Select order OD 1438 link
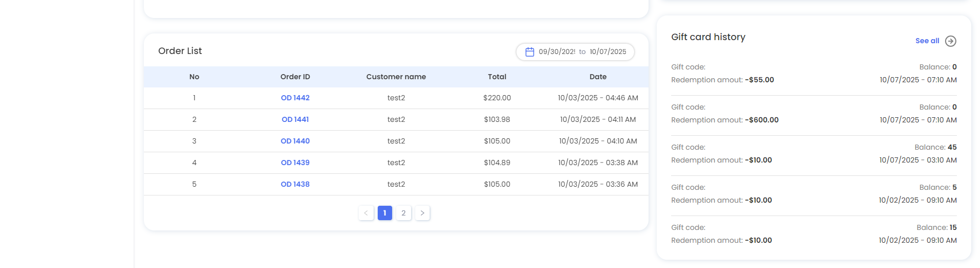The image size is (980, 268). pos(295,184)
